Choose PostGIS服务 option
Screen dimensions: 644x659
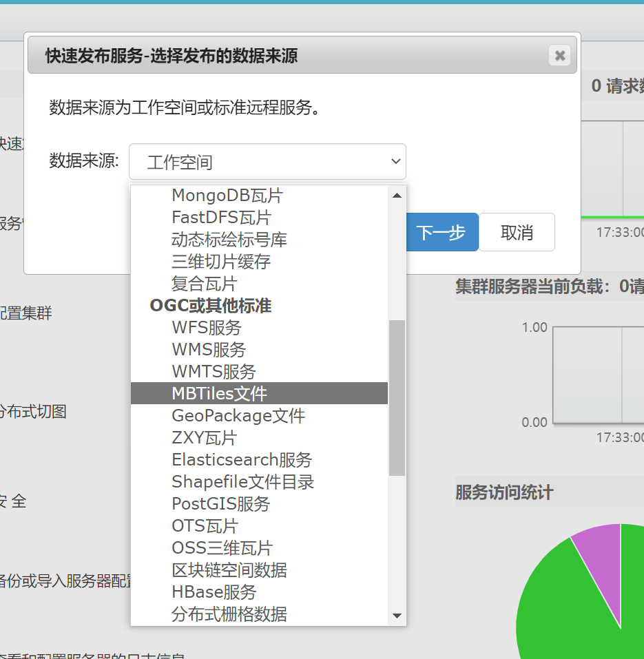pyautogui.click(x=259, y=504)
